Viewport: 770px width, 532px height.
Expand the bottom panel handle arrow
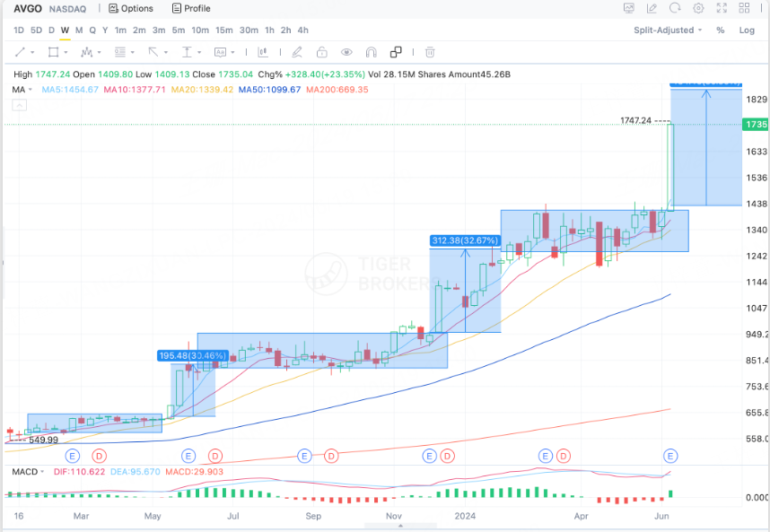(400, 526)
